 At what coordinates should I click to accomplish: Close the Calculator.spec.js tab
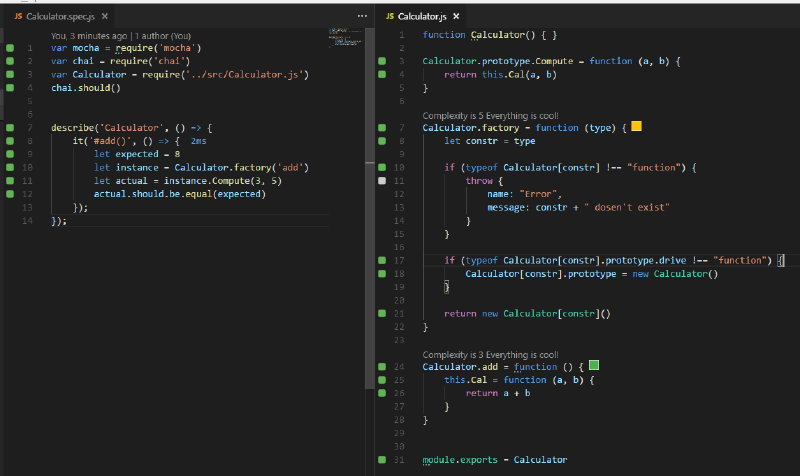coord(105,17)
